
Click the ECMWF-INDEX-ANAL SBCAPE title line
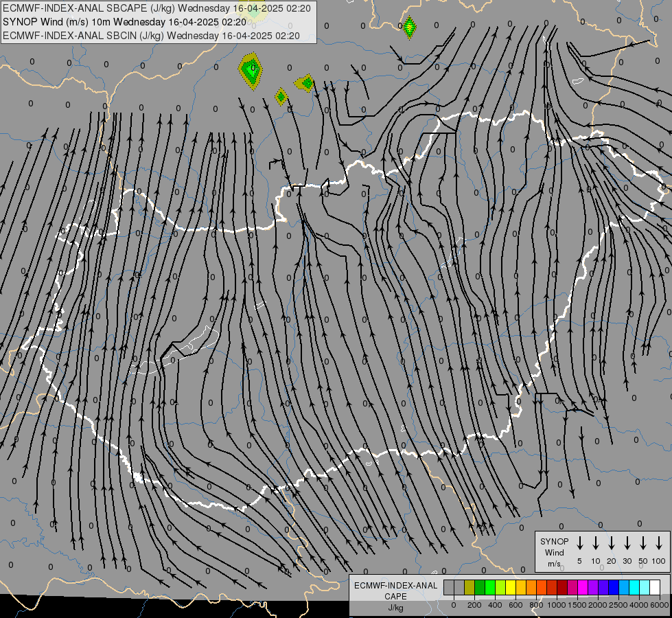pyautogui.click(x=157, y=8)
